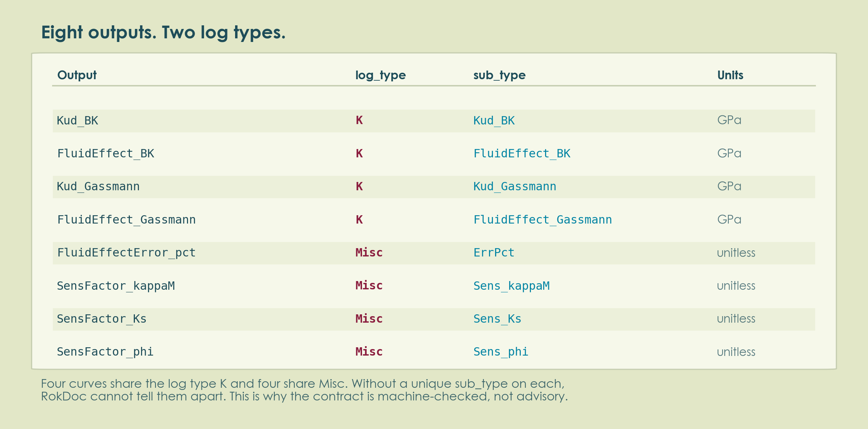
Task: Click the Output column header
Action: (x=77, y=75)
